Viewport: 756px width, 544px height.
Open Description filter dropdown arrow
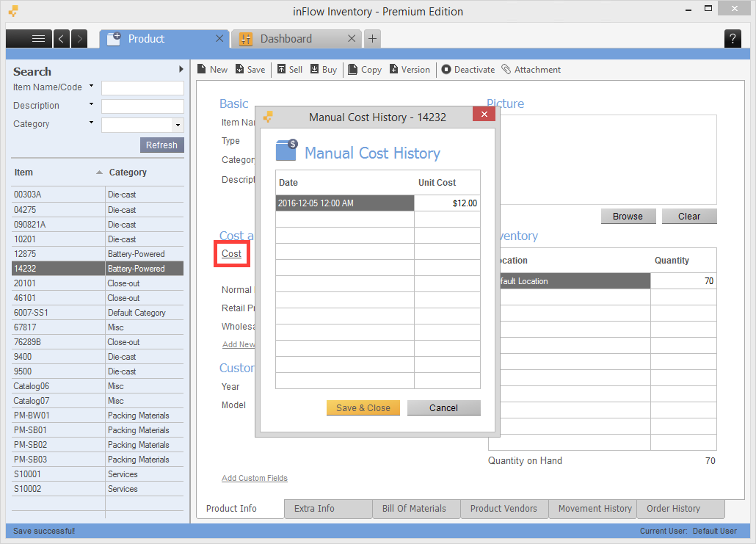click(91, 104)
